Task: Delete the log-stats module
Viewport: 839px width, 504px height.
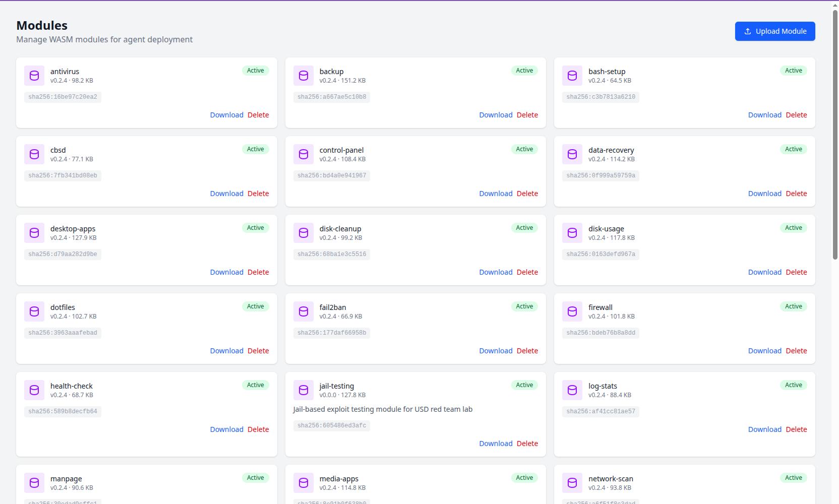Action: 796,429
